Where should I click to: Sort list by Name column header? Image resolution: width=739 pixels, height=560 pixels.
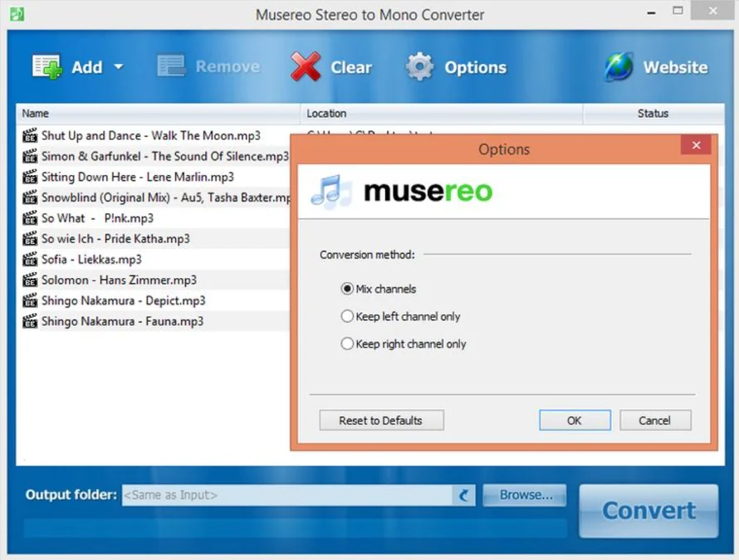click(x=159, y=114)
